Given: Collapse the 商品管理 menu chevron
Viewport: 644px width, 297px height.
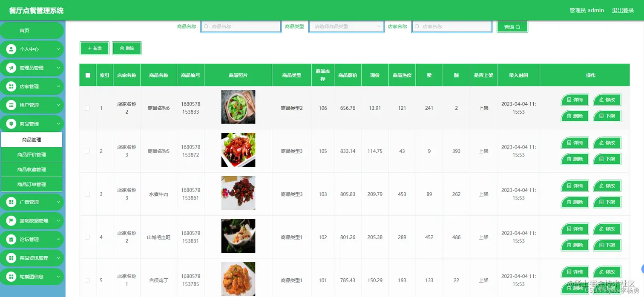Looking at the screenshot, I should pos(58,124).
